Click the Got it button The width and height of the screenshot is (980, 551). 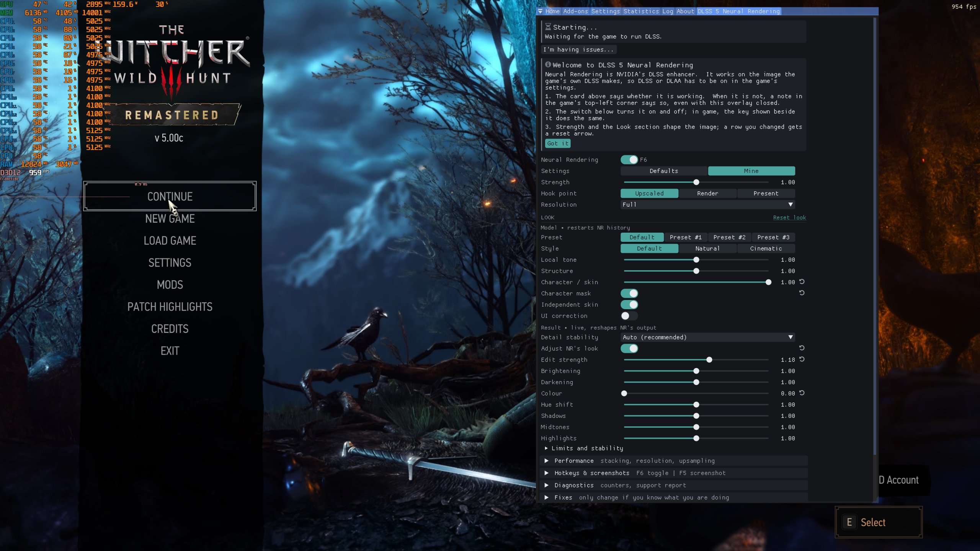tap(558, 143)
